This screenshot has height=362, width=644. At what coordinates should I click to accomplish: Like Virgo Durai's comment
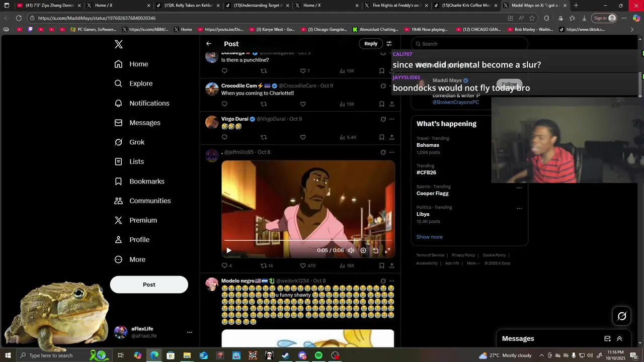tap(303, 137)
